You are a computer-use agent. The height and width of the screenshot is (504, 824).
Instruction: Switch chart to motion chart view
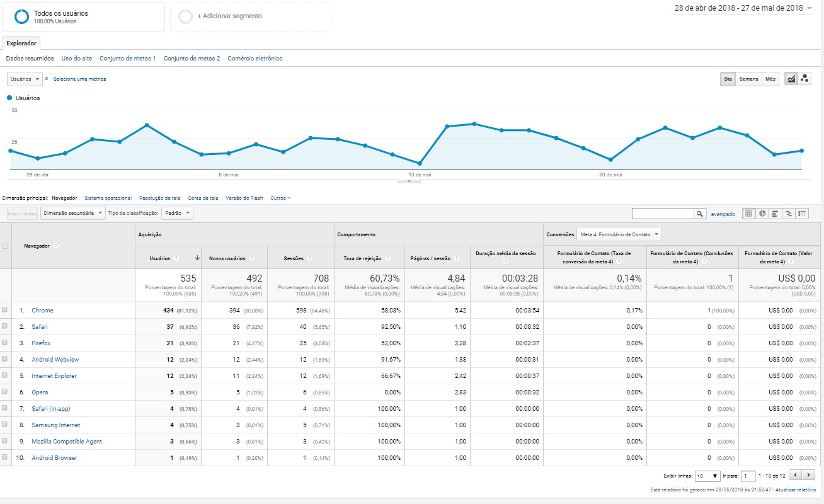(x=804, y=79)
